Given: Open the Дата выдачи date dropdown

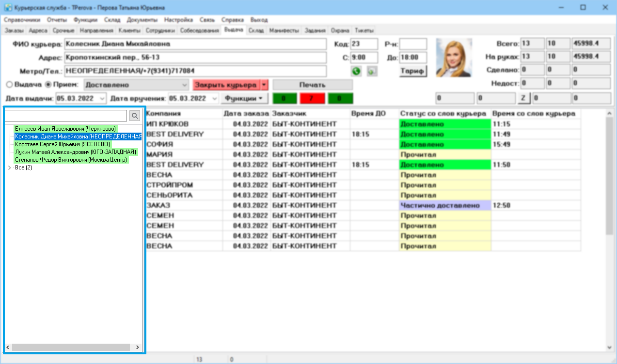Looking at the screenshot, I should [102, 98].
